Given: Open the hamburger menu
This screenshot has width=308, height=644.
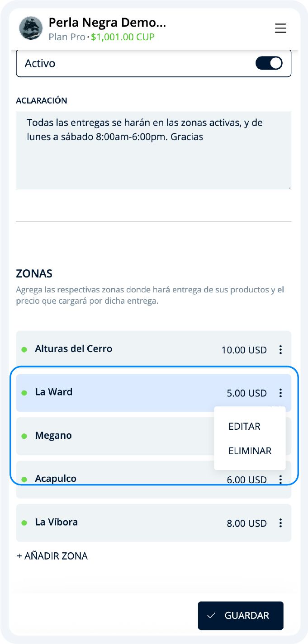Looking at the screenshot, I should click(x=280, y=28).
